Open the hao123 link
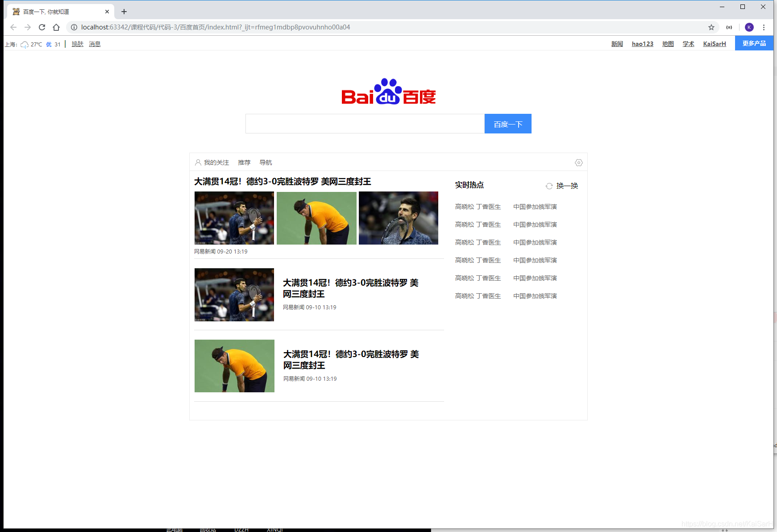The height and width of the screenshot is (532, 777). [x=643, y=44]
